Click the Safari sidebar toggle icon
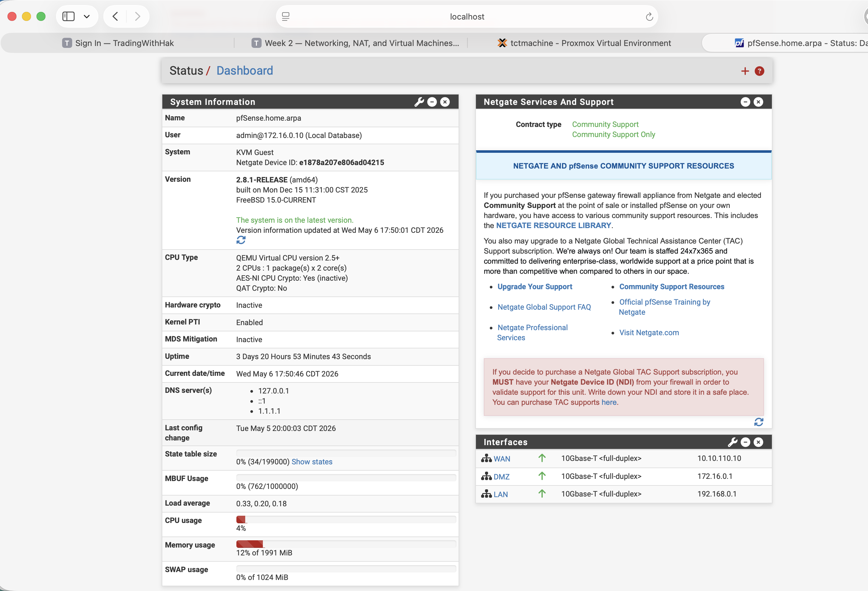868x591 pixels. coord(68,16)
